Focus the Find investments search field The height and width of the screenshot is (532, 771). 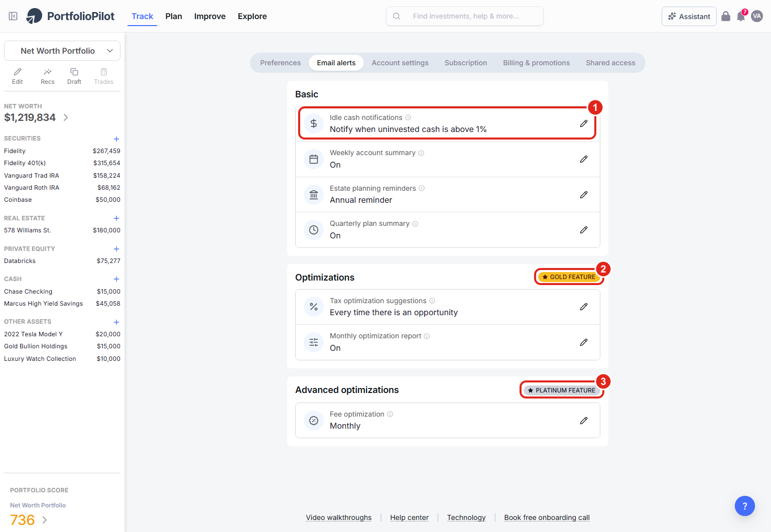tap(465, 16)
